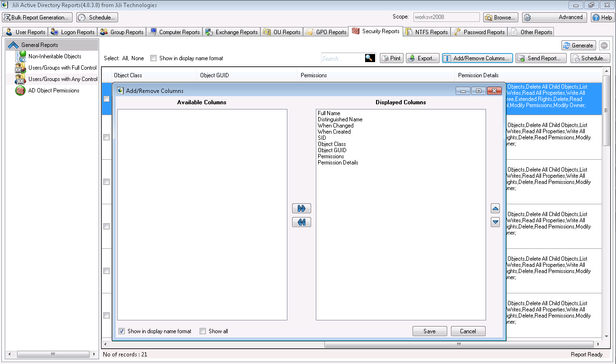Image resolution: width=616 pixels, height=364 pixels.
Task: Click the Object Class column header
Action: [154, 75]
